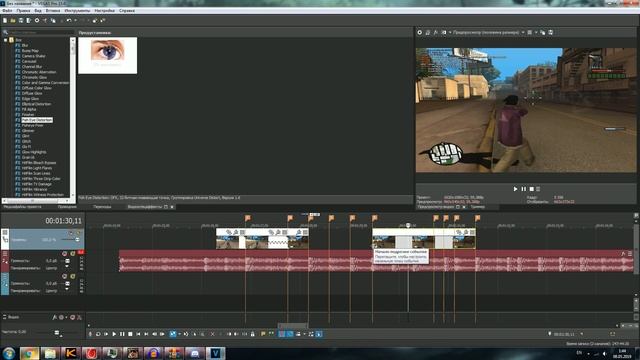The height and width of the screenshot is (360, 640).
Task: Open preview properties gear in preview panel
Action: pos(420,32)
